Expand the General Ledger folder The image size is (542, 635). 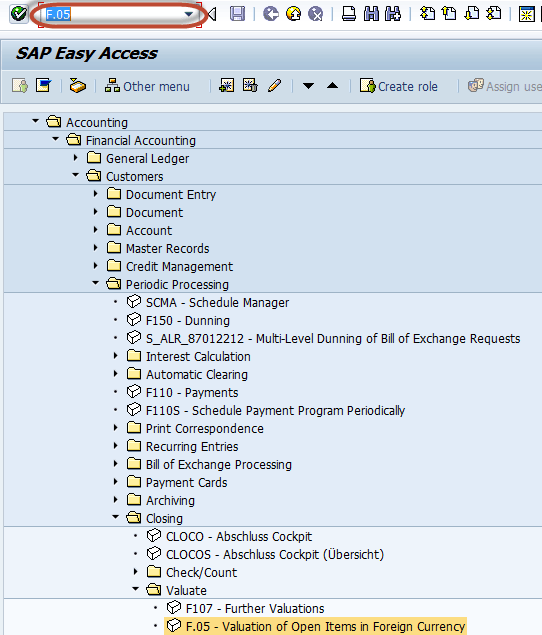point(75,158)
